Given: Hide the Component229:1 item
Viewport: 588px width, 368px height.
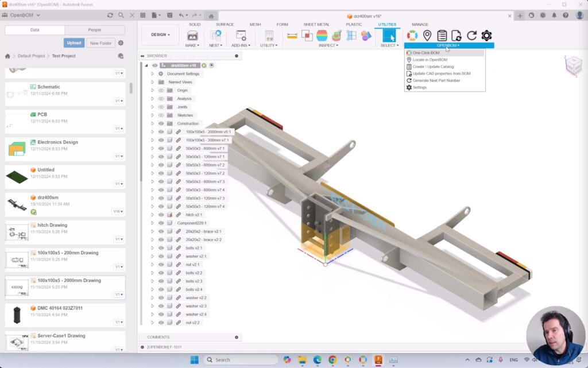Looking at the screenshot, I should click(161, 223).
